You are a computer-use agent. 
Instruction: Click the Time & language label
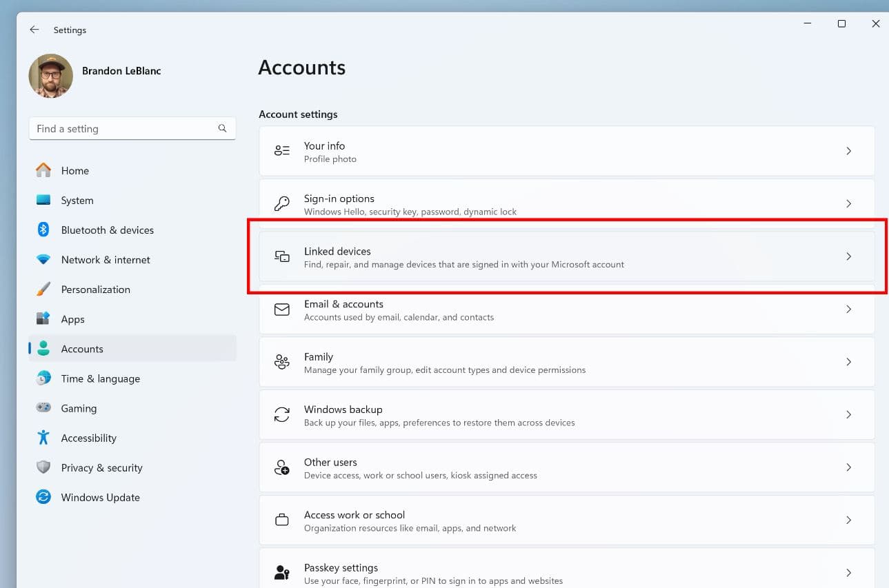pyautogui.click(x=101, y=378)
